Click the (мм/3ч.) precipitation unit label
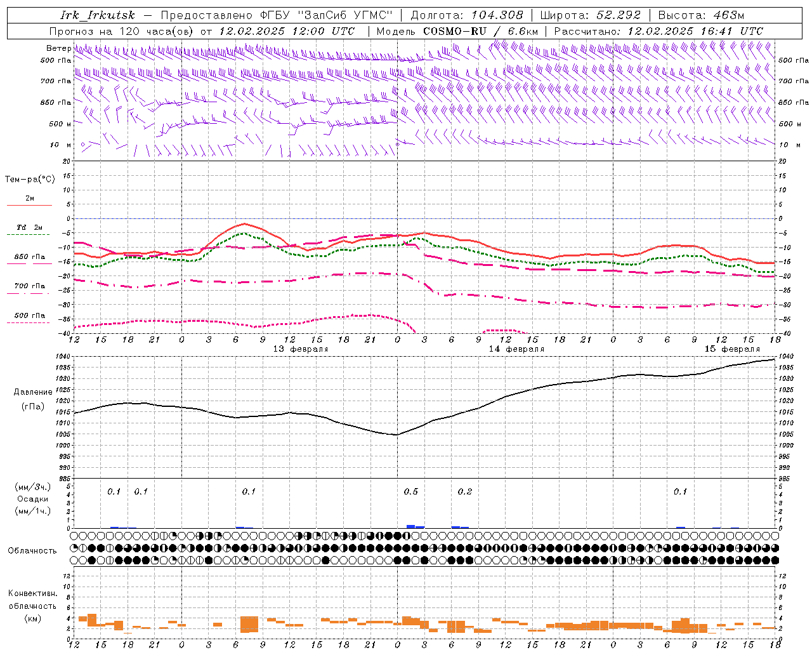812x650 pixels. (x=33, y=487)
